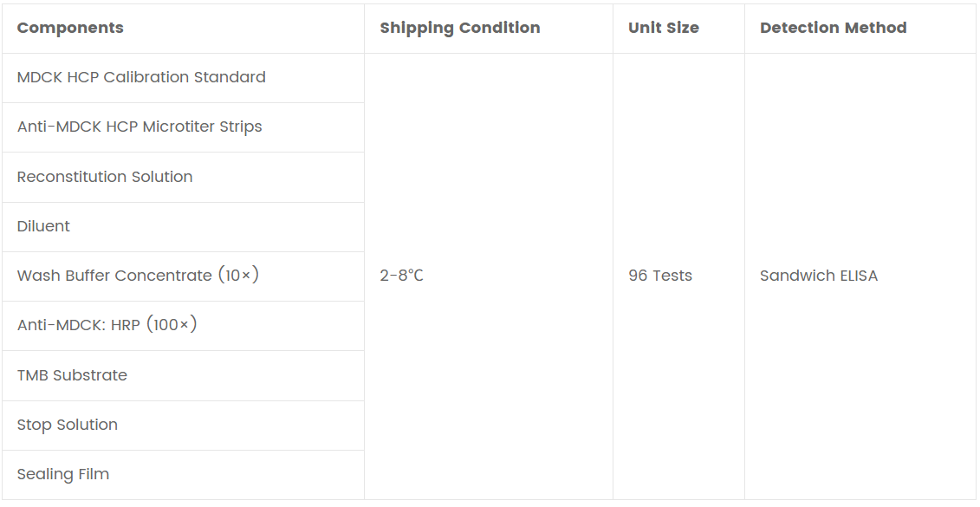Click the (10×) text after Wash Buffer Concentrate
The height and width of the screenshot is (507, 980).
coord(238,276)
